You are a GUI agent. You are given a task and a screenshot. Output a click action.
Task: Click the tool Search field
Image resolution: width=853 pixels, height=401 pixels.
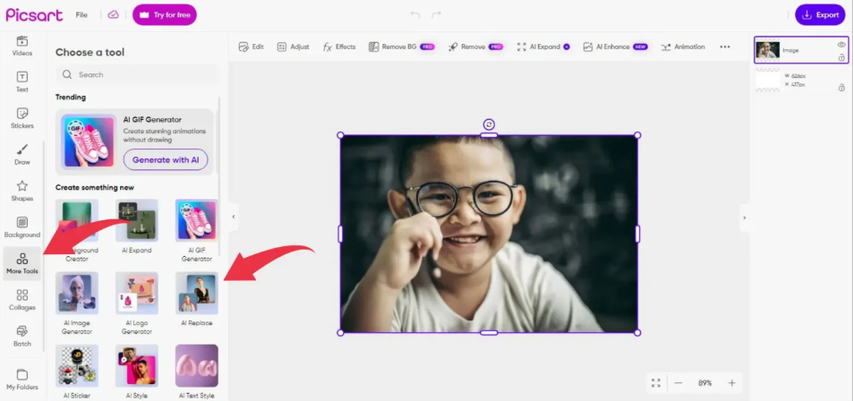137,75
